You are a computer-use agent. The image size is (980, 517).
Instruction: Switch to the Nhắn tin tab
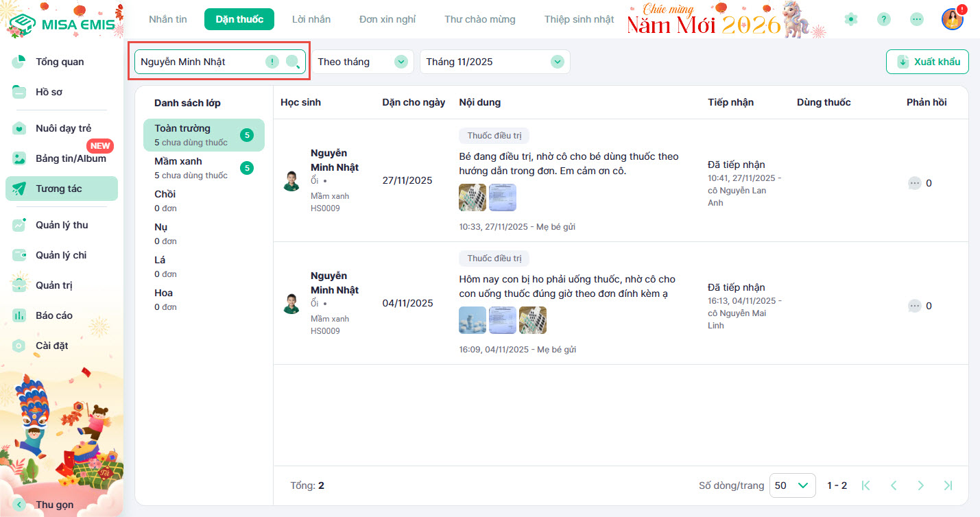pyautogui.click(x=168, y=19)
